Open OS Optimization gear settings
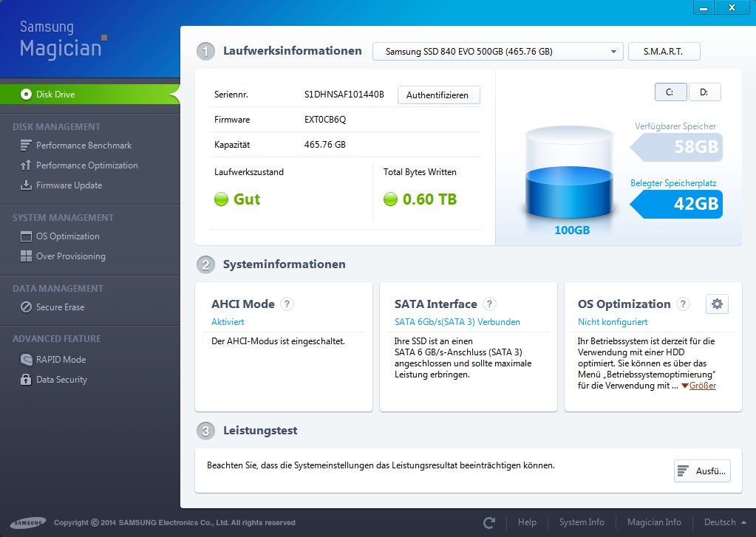 coord(717,304)
